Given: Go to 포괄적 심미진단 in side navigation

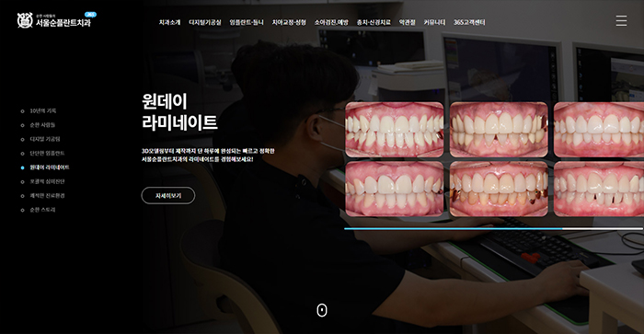Looking at the screenshot, I should point(47,181).
